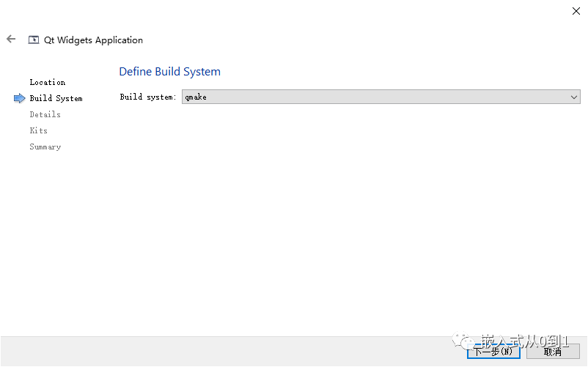Click the "Define Build System" heading
This screenshot has width=588, height=367.
pos(169,72)
